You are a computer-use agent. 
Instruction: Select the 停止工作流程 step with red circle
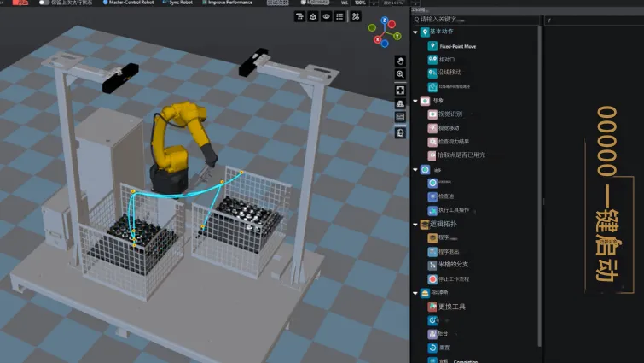[449, 279]
